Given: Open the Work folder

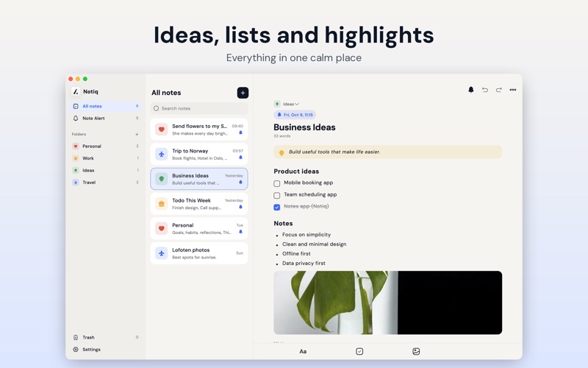Looking at the screenshot, I should (105, 158).
